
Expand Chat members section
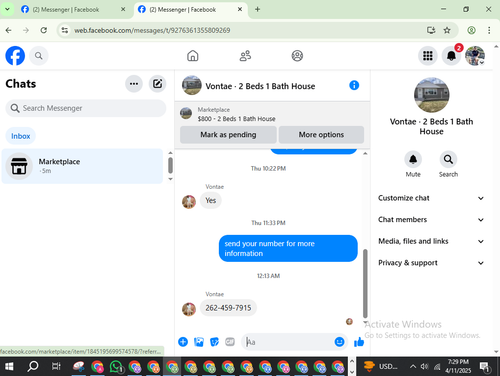coord(431,220)
